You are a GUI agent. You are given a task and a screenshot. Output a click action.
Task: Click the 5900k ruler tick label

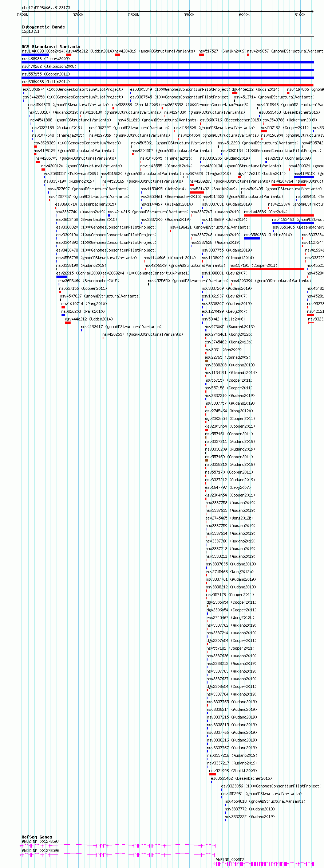(189, 15)
